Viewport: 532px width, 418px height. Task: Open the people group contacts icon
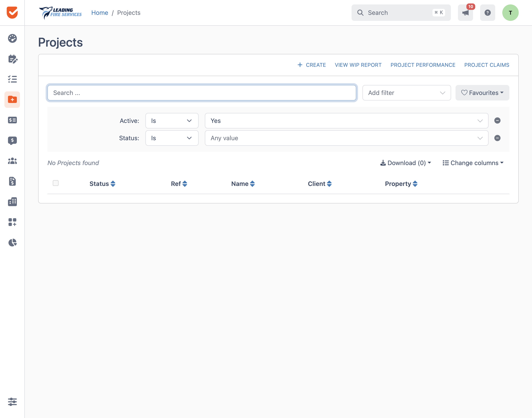click(12, 161)
